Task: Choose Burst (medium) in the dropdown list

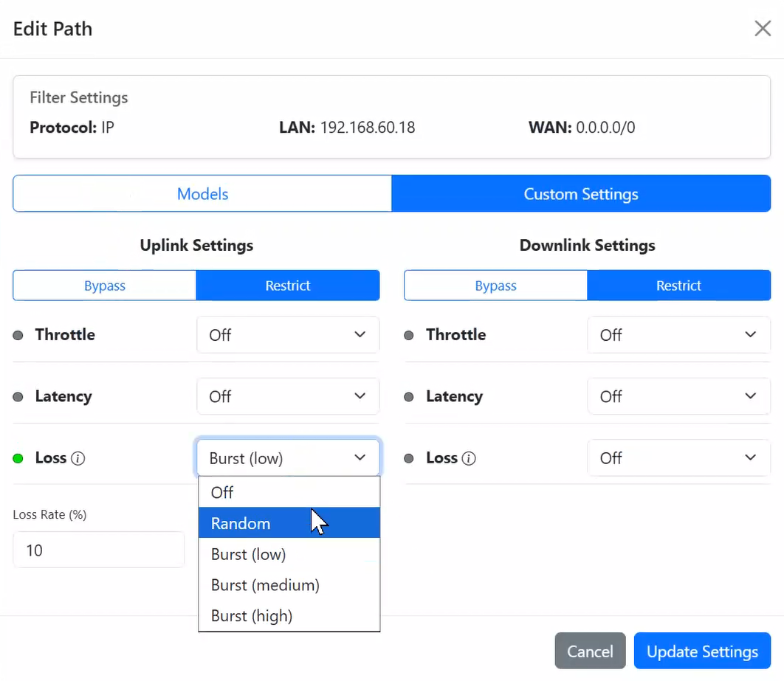Action: click(x=289, y=585)
